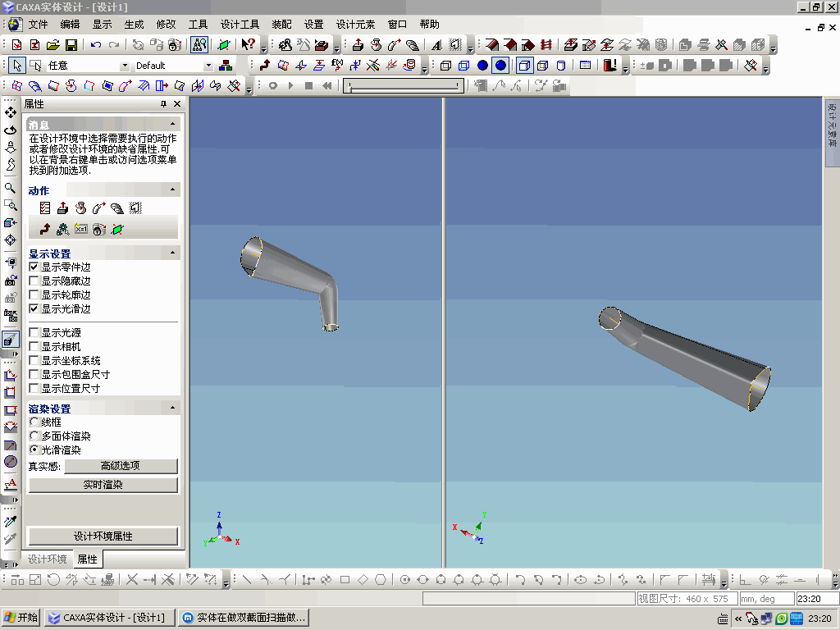Click the text A icon in top toolbar
This screenshot has height=630, width=840.
(436, 45)
